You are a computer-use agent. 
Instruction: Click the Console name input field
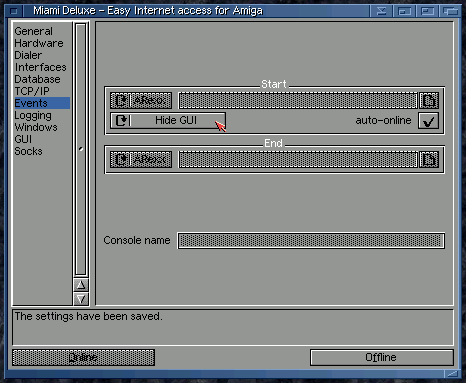click(311, 241)
